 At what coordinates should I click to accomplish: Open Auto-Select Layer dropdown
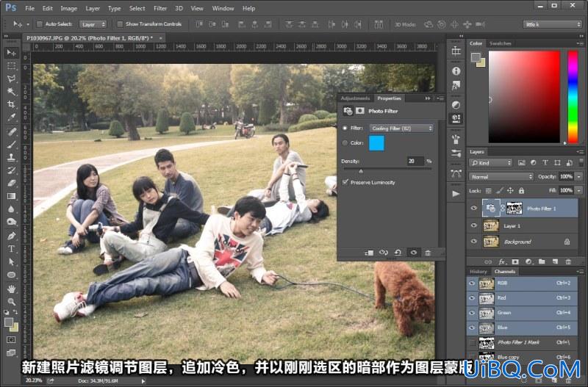(x=93, y=24)
